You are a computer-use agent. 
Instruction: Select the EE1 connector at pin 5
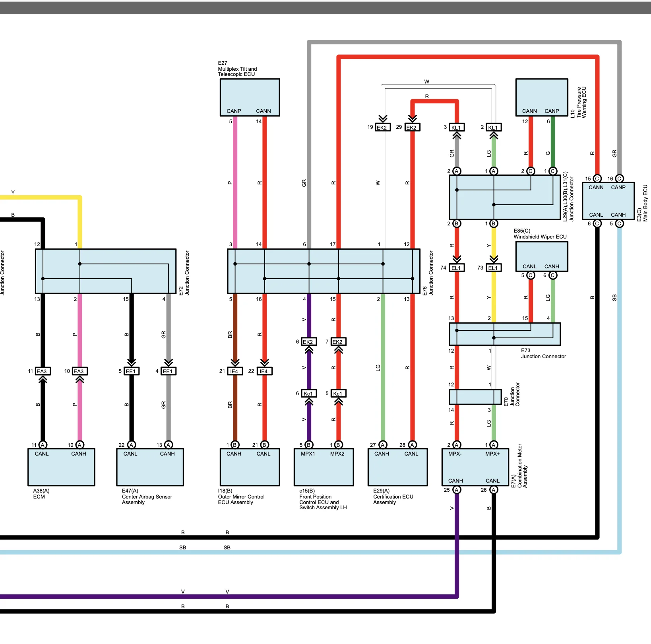click(131, 371)
